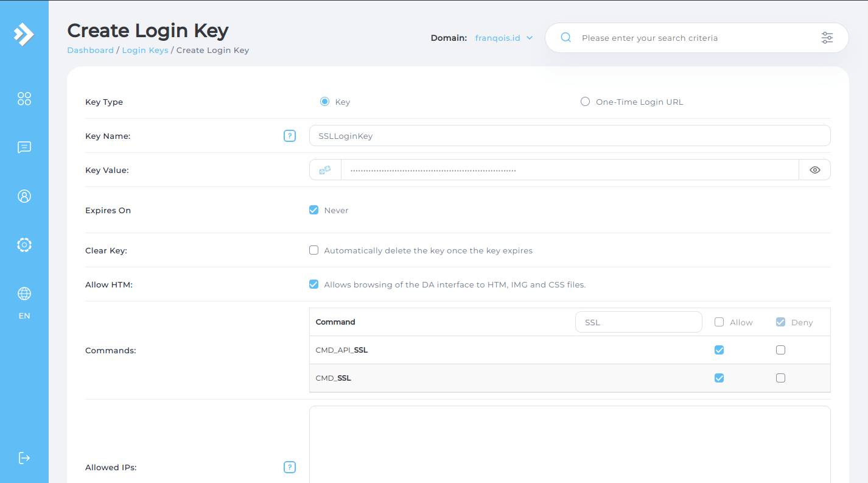Go to Login Keys breadcrumb link
The width and height of the screenshot is (868, 483).
tap(145, 51)
